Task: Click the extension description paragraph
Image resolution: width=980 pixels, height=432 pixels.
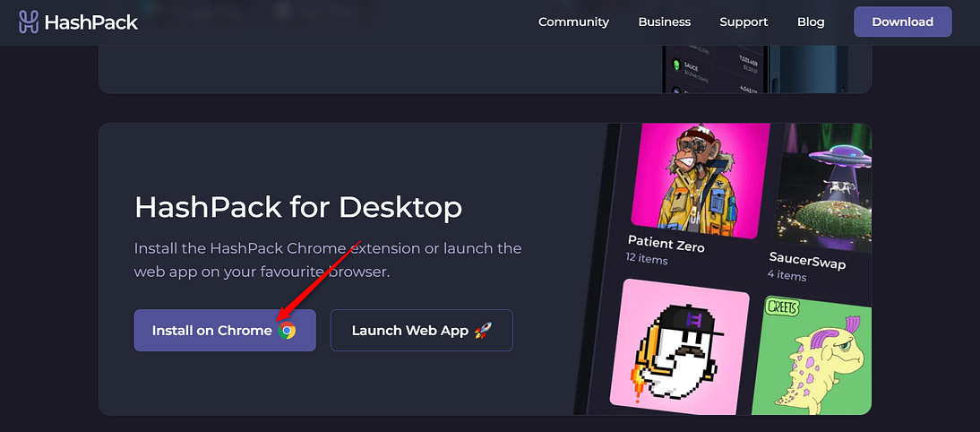Action: click(x=328, y=260)
